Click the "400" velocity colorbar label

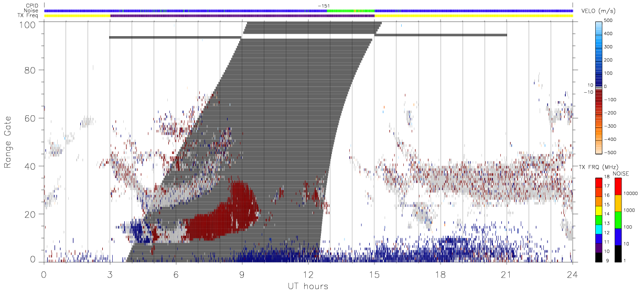point(609,34)
